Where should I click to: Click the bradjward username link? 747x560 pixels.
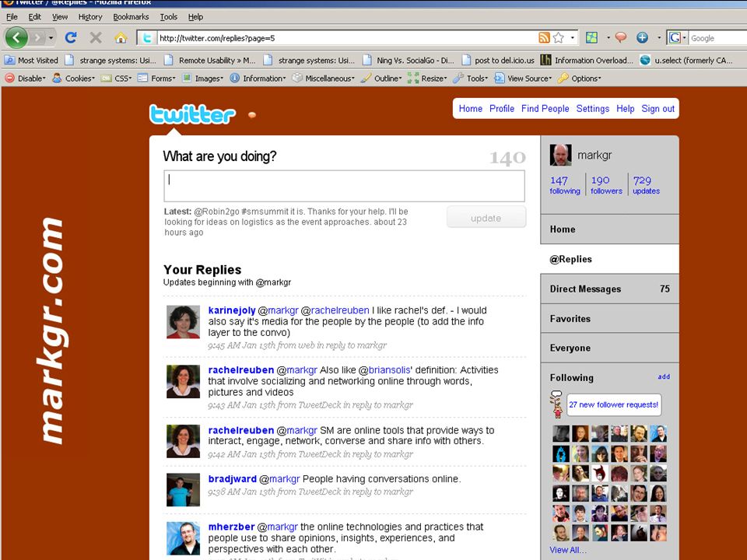[x=233, y=479]
